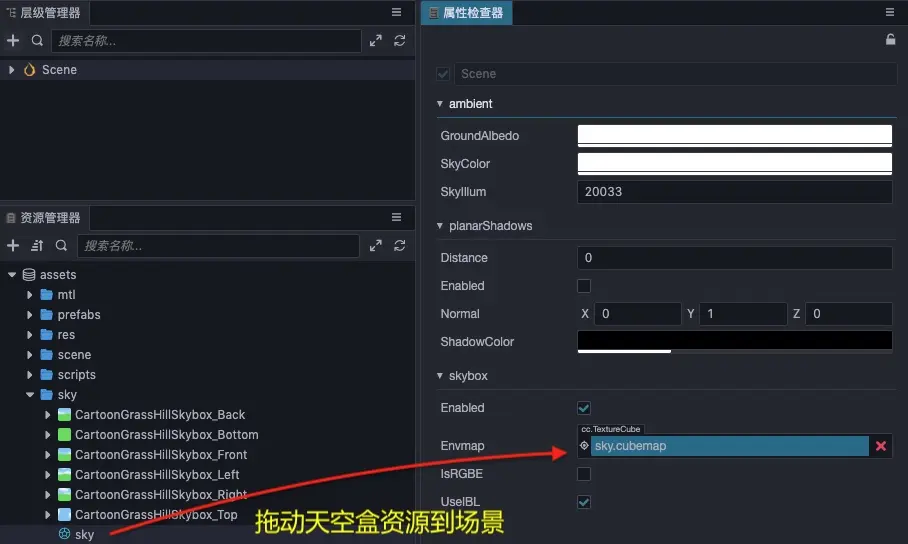908x544 pixels.
Task: Edit the planarShadows Distance field
Action: (x=734, y=258)
